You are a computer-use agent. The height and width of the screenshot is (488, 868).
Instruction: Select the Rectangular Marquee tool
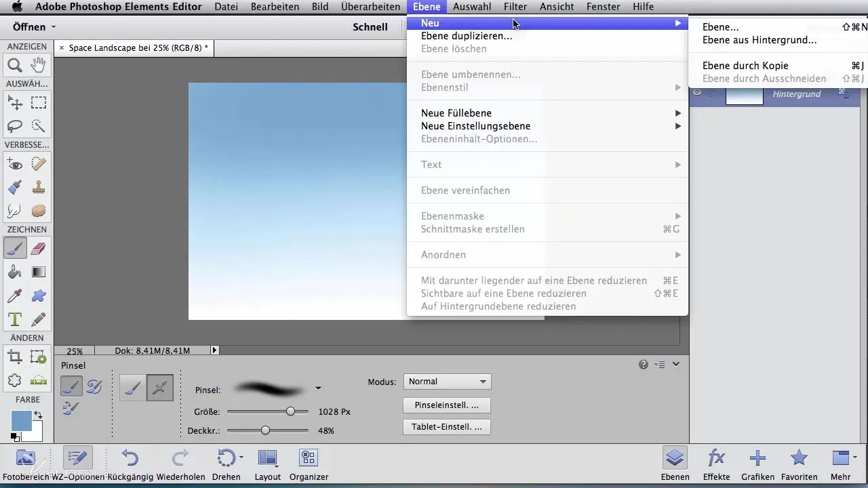39,103
